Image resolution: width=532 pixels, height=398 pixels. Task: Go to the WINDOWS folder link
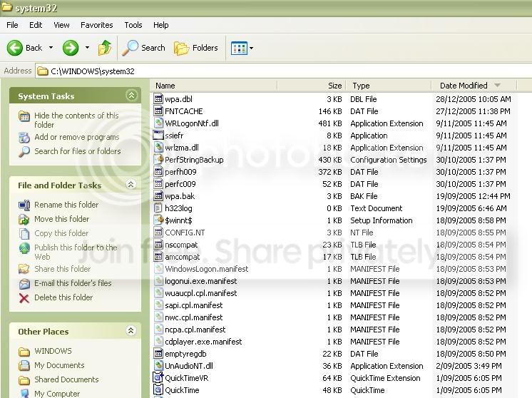[53, 351]
